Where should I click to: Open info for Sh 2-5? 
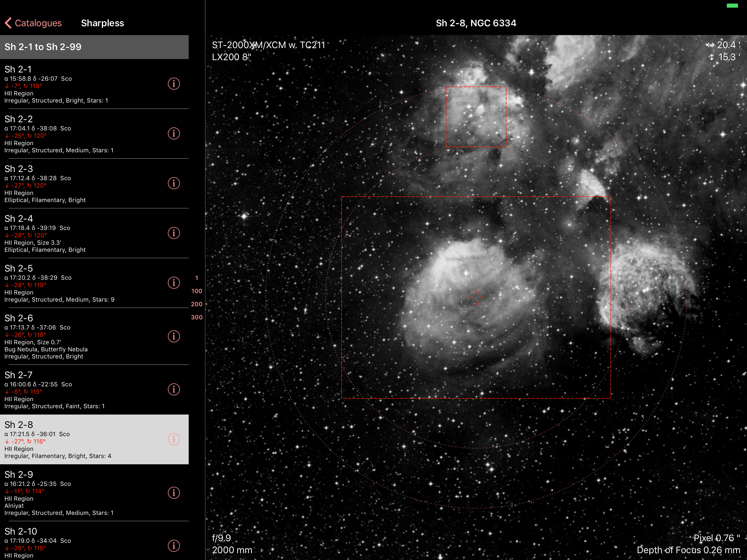[174, 283]
